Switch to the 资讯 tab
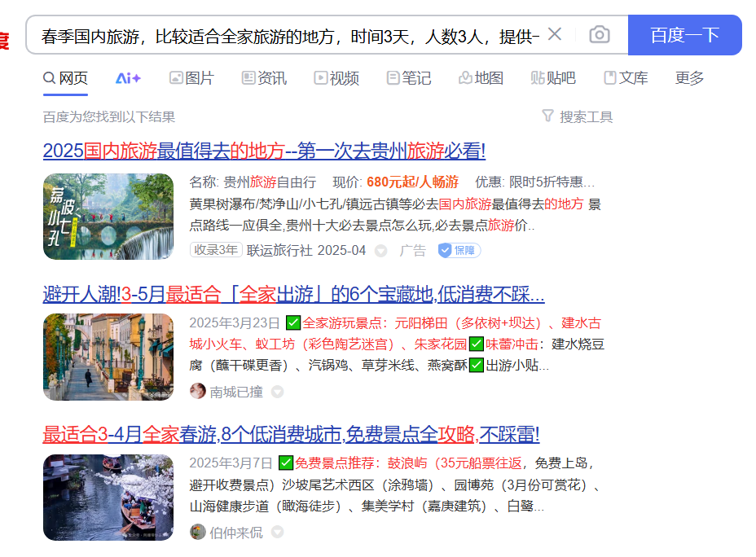 coord(264,78)
